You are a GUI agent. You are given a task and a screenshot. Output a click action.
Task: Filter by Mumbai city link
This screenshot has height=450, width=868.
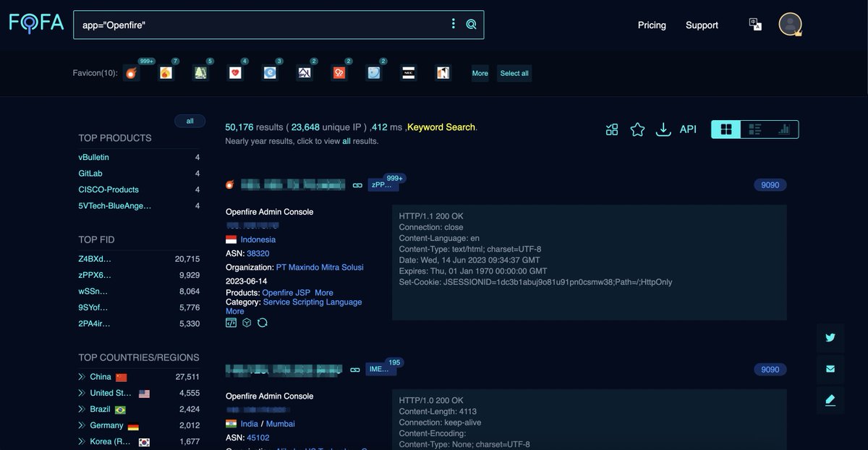click(280, 424)
